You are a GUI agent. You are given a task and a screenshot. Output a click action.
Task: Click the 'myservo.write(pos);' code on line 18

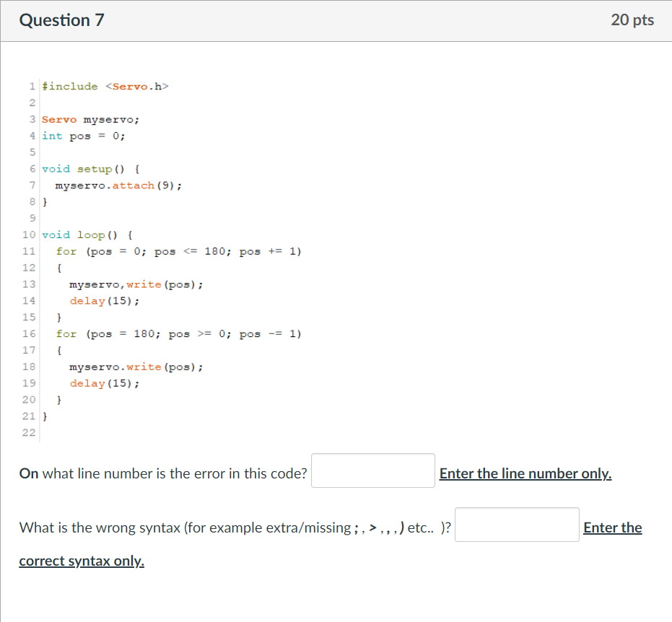tap(136, 367)
